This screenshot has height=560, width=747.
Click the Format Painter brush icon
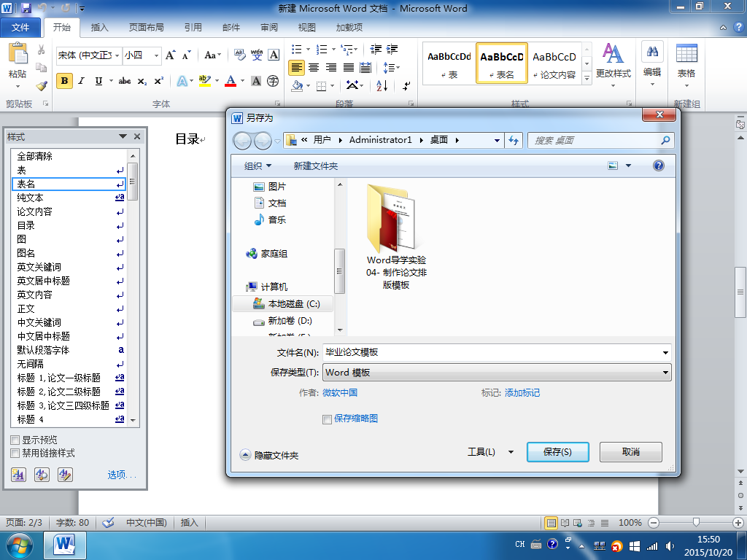42,86
